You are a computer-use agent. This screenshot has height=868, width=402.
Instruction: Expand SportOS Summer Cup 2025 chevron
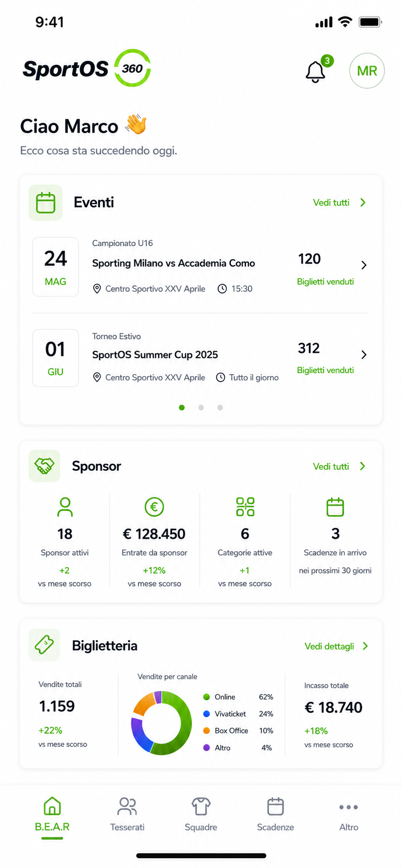pos(364,354)
